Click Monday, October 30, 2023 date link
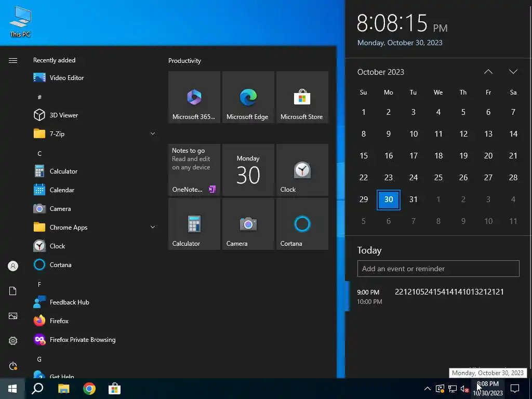Image resolution: width=532 pixels, height=399 pixels. (x=400, y=43)
